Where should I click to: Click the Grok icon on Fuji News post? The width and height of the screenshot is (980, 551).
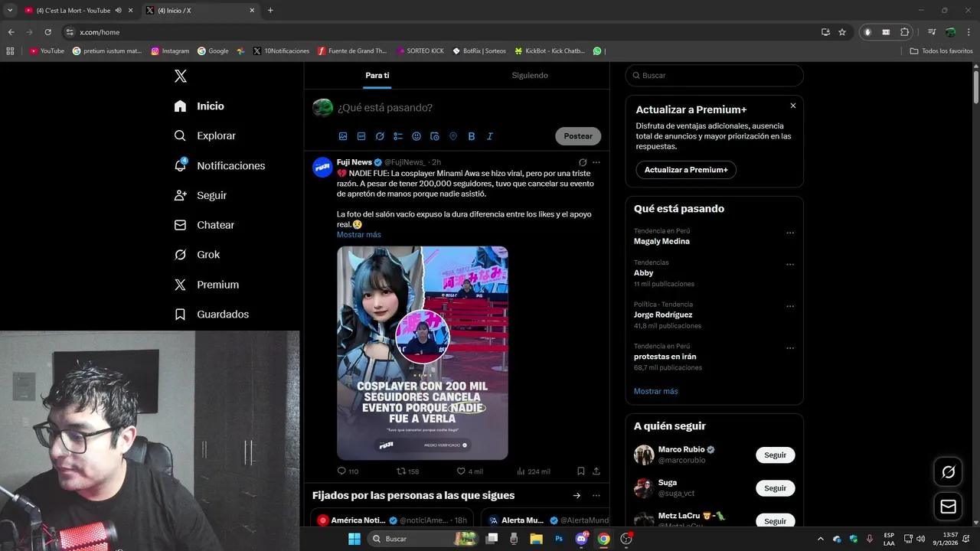click(583, 162)
